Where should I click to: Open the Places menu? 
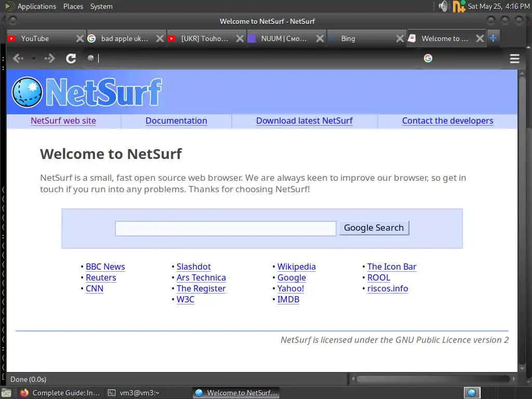[73, 6]
